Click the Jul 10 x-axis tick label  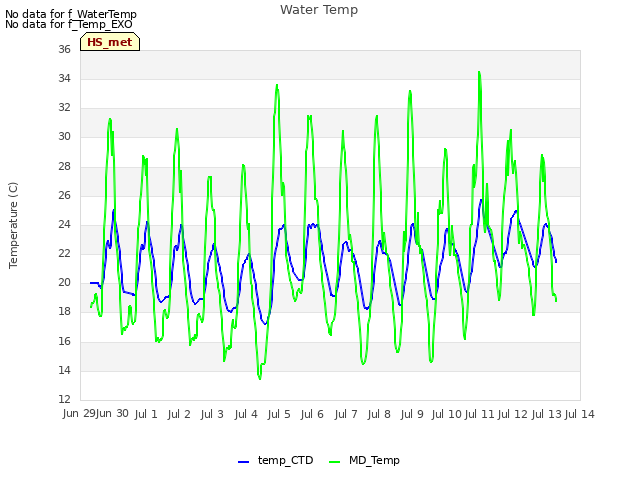click(x=446, y=414)
